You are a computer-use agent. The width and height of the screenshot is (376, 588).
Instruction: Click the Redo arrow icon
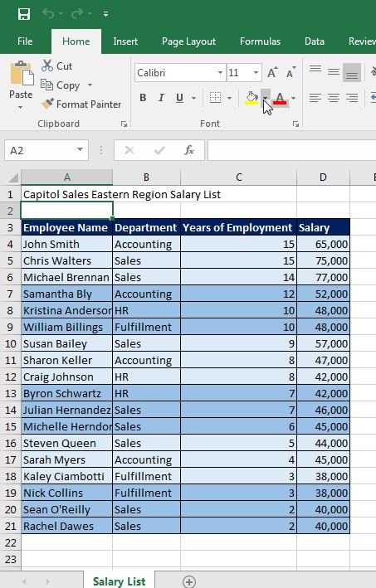pos(77,14)
